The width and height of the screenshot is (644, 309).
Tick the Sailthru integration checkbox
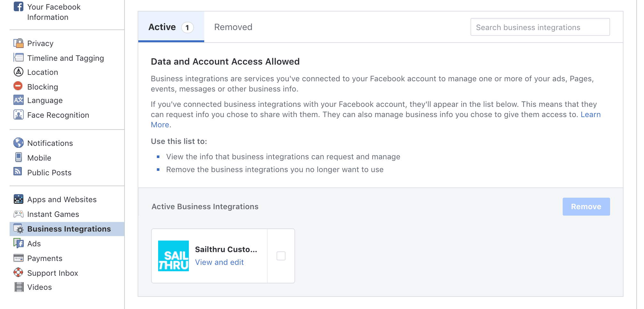point(281,256)
